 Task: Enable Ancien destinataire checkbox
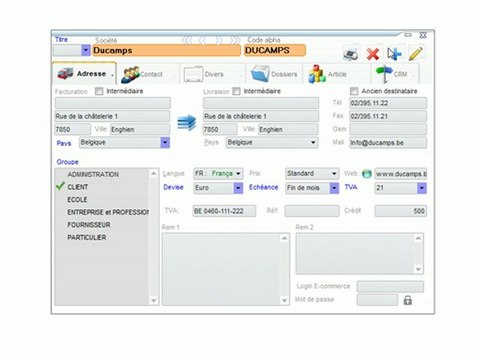pos(354,91)
